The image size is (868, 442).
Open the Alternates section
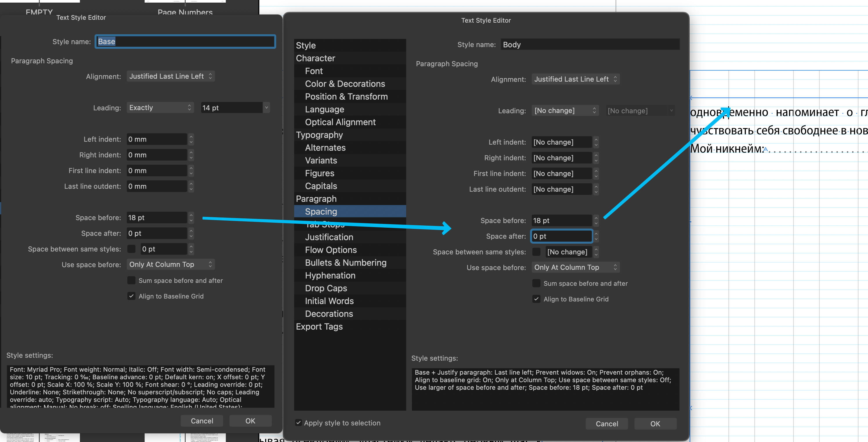(350, 148)
